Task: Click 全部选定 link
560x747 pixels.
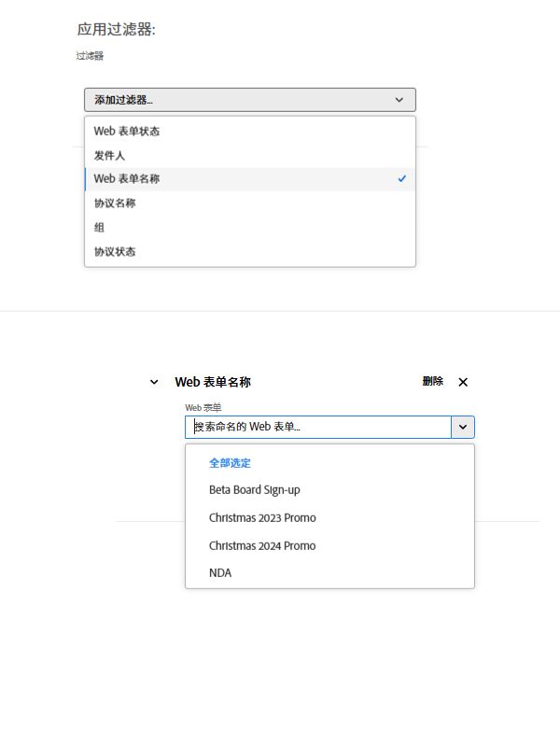Action: coord(230,463)
